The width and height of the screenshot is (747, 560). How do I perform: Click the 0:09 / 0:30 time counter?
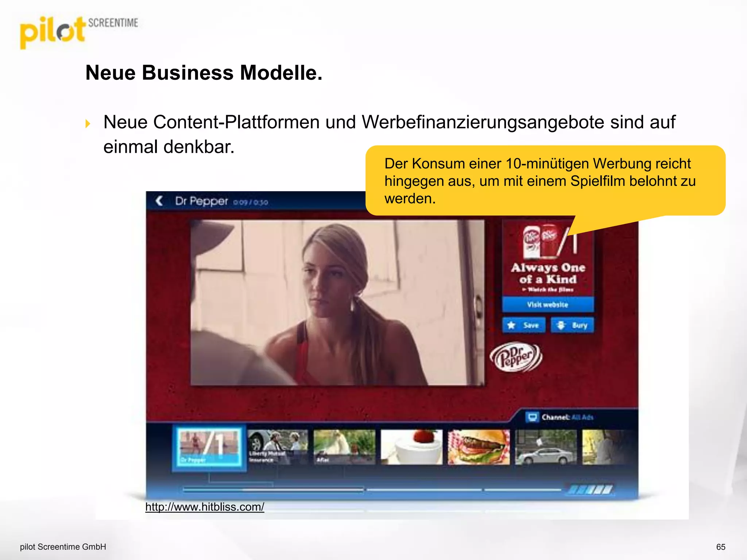[x=251, y=202]
